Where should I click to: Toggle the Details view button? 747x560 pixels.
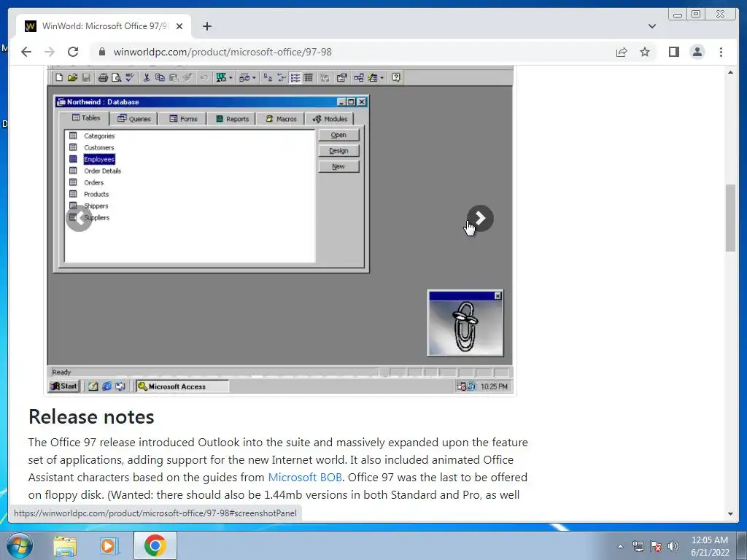309,77
